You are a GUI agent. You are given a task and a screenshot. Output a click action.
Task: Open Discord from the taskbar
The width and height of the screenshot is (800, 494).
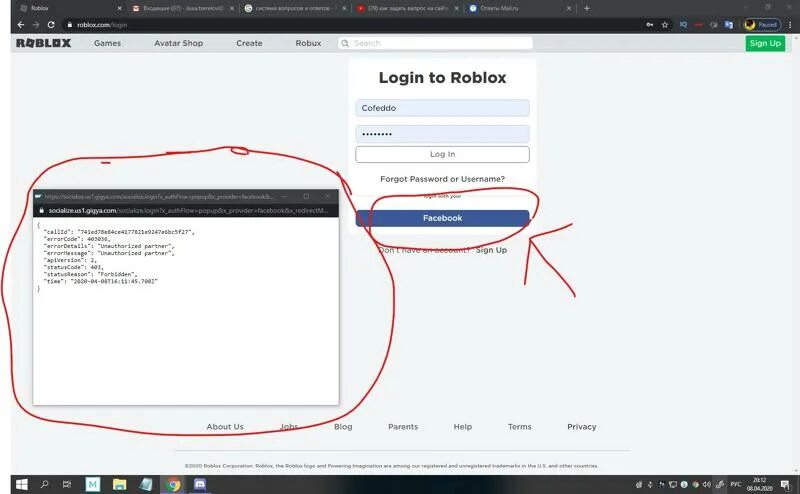point(199,484)
